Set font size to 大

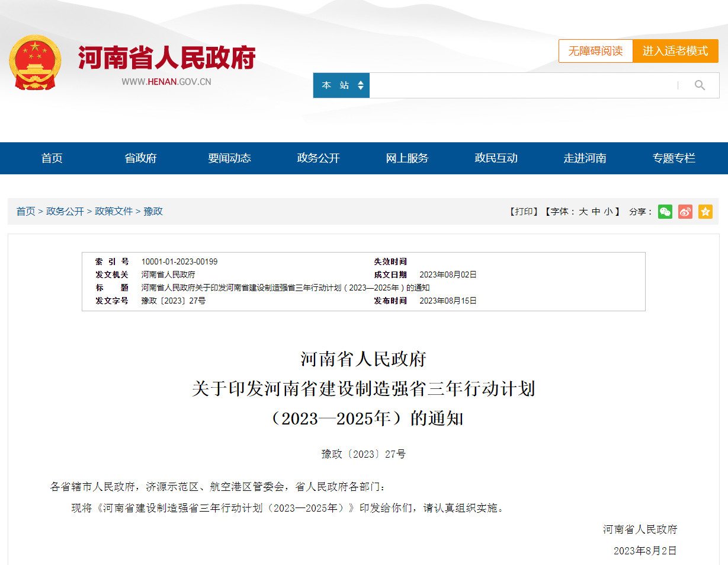coord(583,212)
